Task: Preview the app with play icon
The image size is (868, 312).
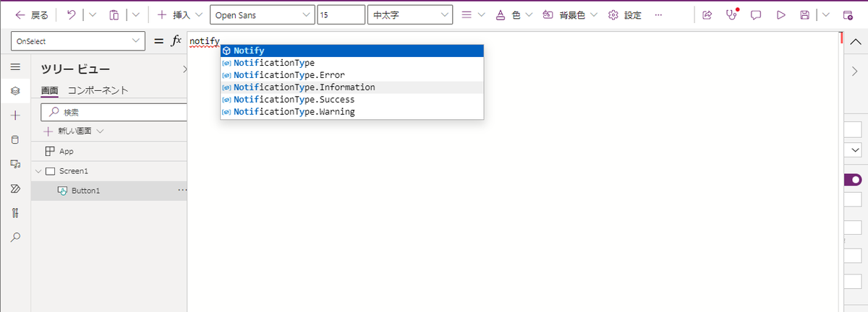Action: pos(780,14)
